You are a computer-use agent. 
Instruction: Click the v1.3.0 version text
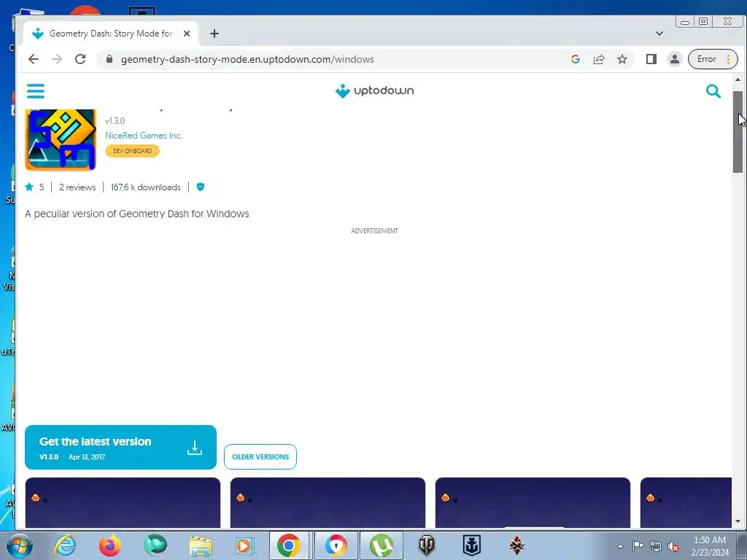tap(115, 120)
